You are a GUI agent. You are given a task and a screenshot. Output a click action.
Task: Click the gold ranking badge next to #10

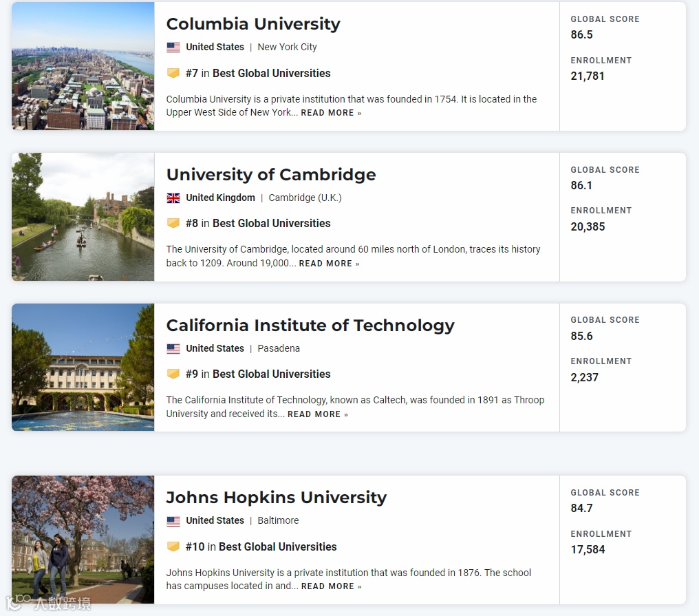173,546
